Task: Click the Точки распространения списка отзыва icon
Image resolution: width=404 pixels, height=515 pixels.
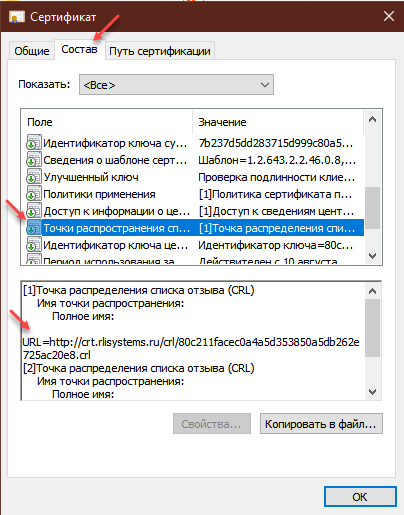Action: [x=33, y=227]
